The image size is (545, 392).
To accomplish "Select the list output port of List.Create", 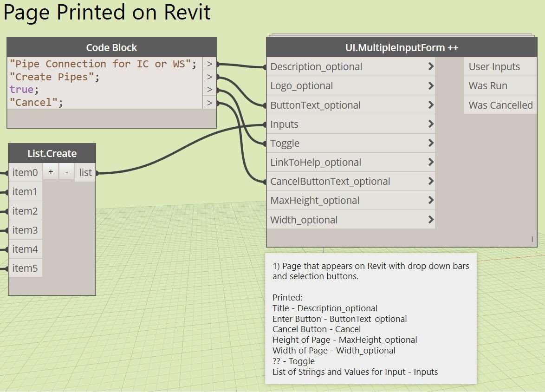I will [x=85, y=172].
